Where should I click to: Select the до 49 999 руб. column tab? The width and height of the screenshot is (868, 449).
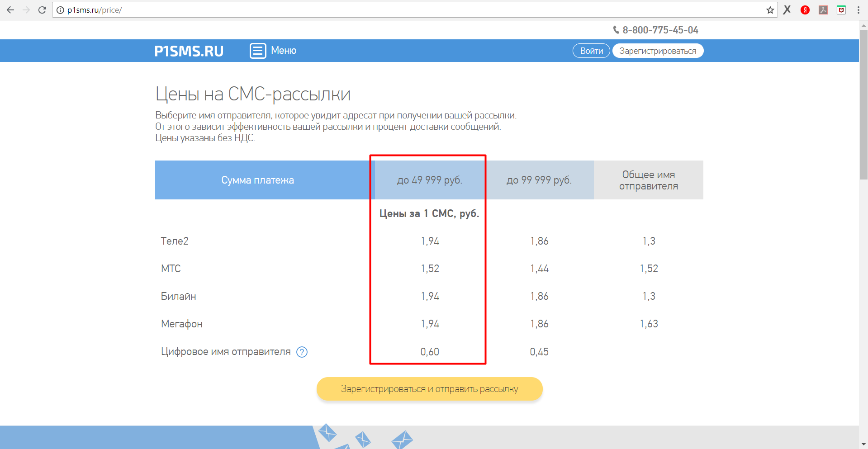[429, 180]
